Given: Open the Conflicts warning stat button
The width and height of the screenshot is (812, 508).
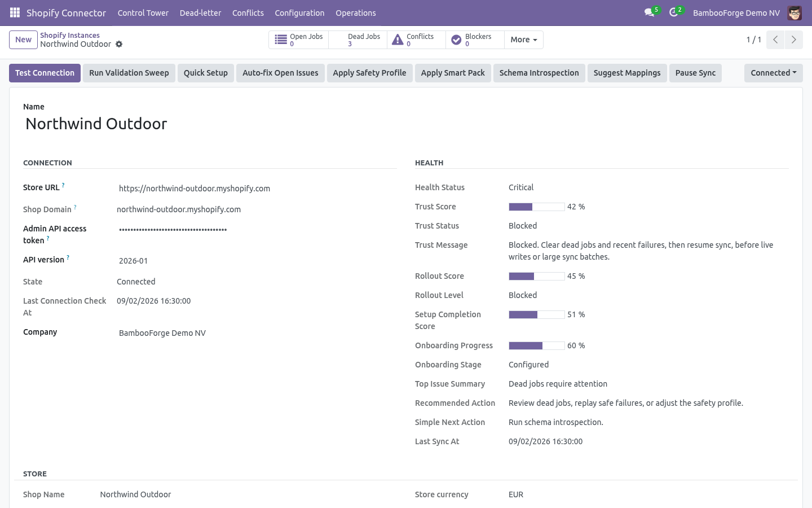Looking at the screenshot, I should 416,40.
